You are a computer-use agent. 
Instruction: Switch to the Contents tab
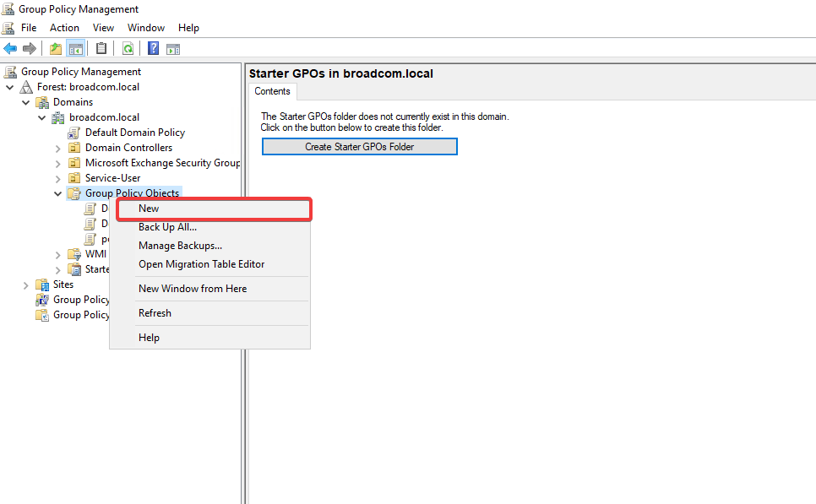tap(272, 91)
